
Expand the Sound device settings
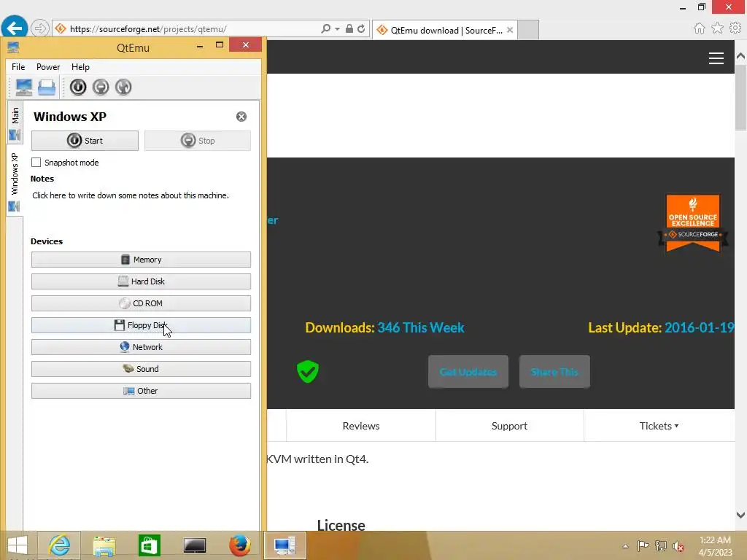point(141,369)
